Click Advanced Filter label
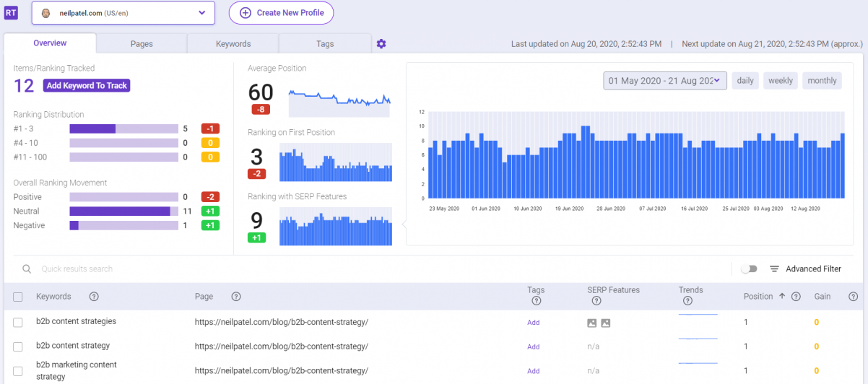Screen dimensions: 868x384 coord(814,269)
